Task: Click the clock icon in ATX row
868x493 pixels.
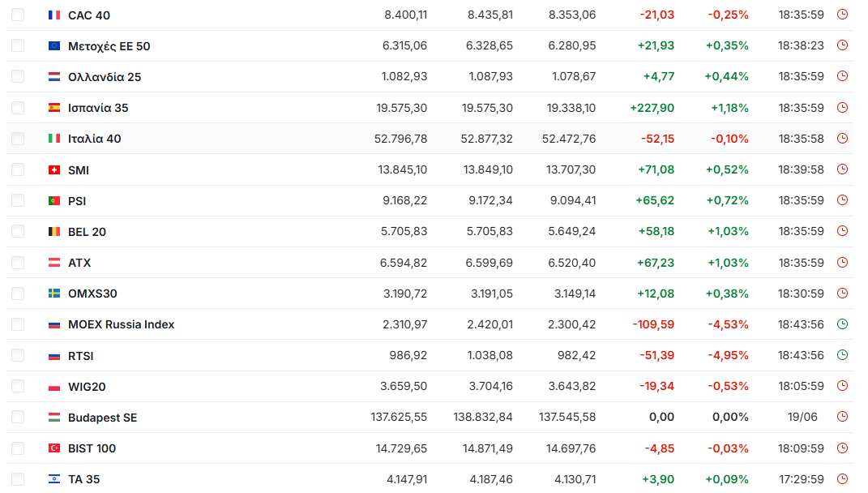Action: [843, 263]
